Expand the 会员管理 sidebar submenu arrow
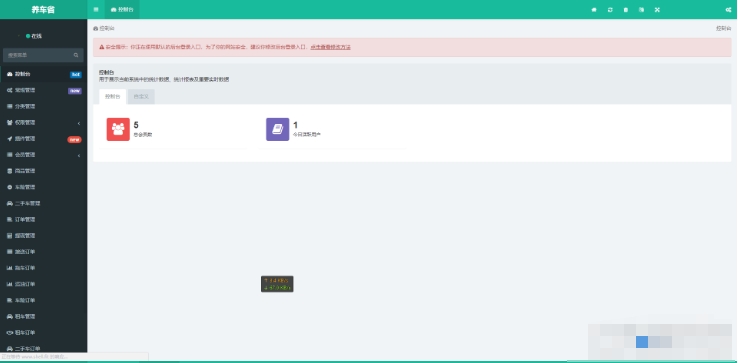Image resolution: width=738 pixels, height=363 pixels. pyautogui.click(x=79, y=155)
